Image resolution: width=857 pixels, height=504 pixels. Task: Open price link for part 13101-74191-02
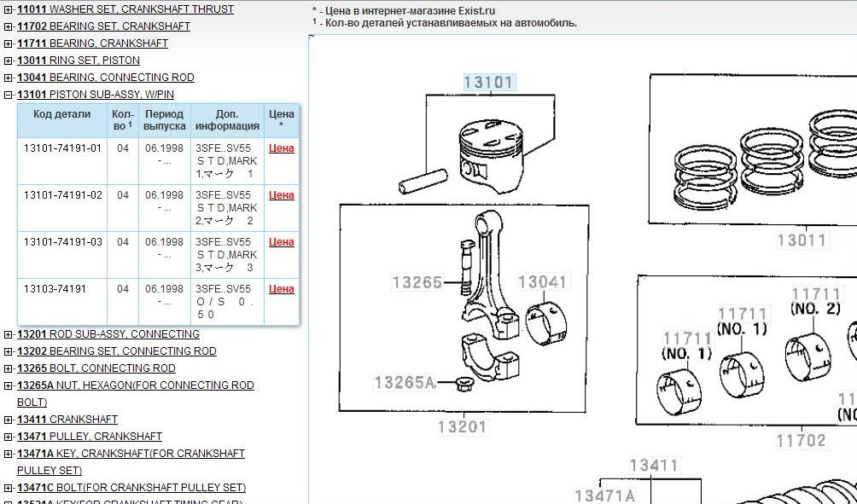[281, 195]
